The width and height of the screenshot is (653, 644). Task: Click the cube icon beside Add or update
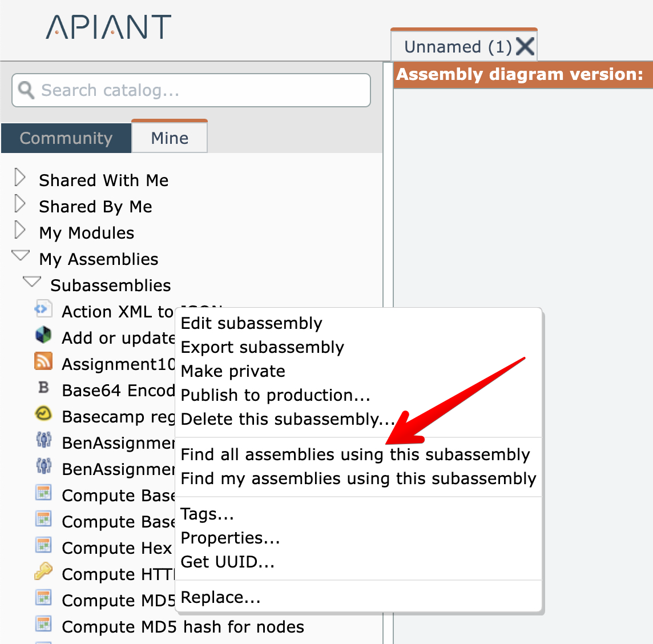tap(43, 335)
